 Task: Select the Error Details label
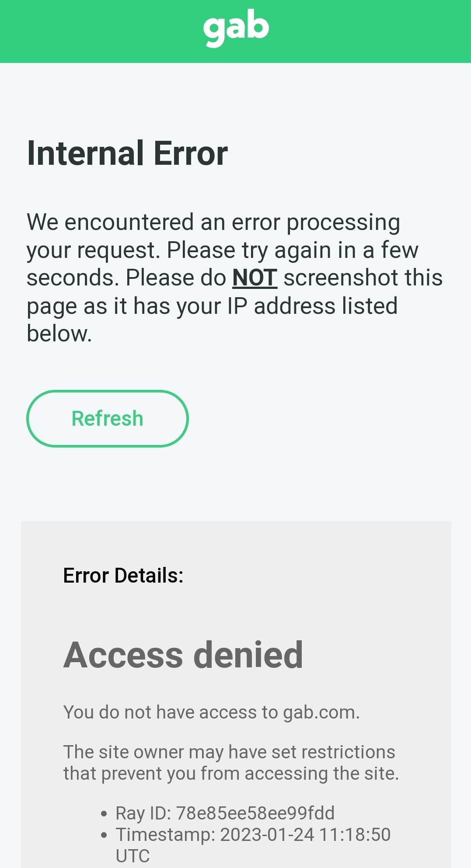[x=123, y=575]
